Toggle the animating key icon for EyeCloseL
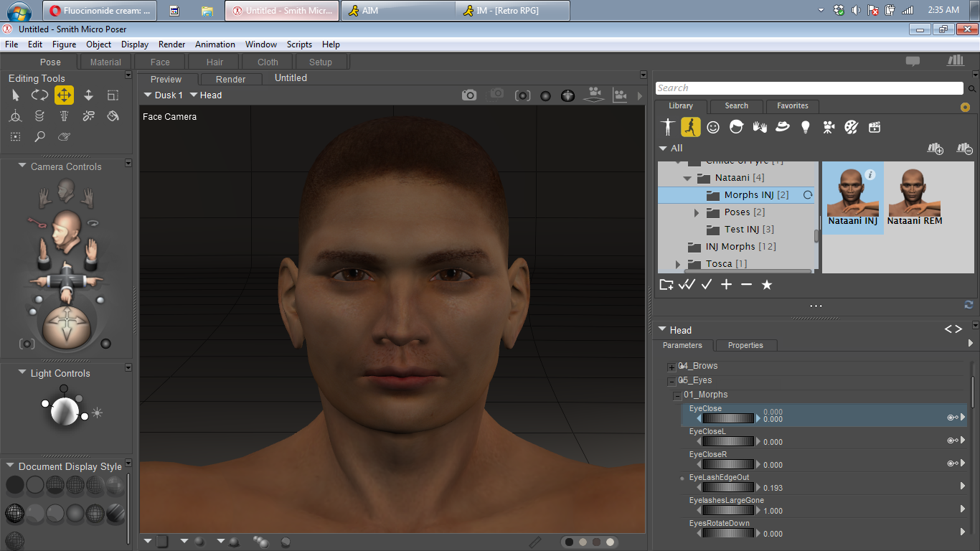Viewport: 980px width, 551px height. (x=953, y=441)
